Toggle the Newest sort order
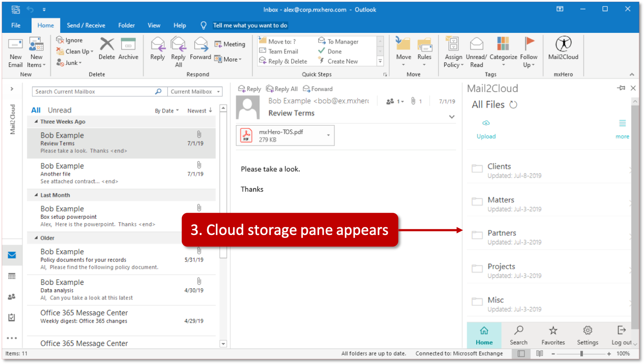 (x=200, y=111)
